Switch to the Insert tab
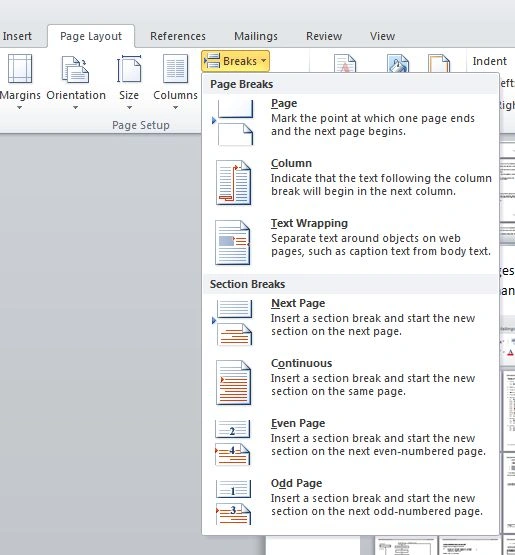This screenshot has height=555, width=515. pyautogui.click(x=17, y=36)
